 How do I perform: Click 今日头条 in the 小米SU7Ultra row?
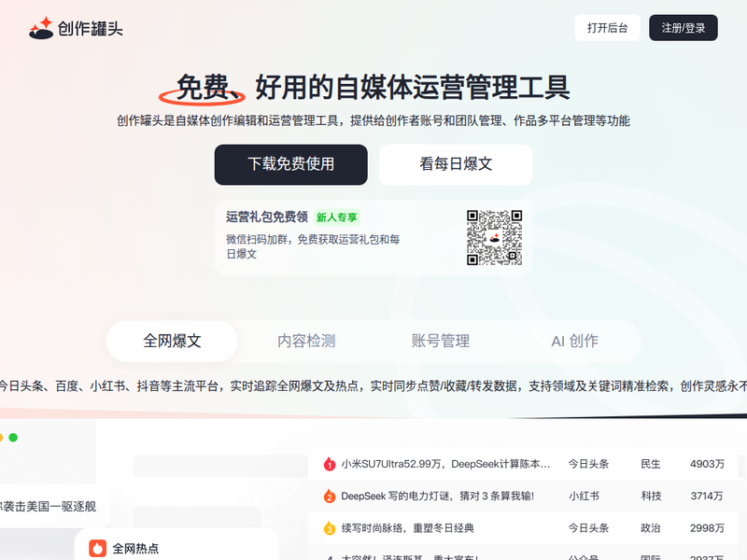pos(589,464)
